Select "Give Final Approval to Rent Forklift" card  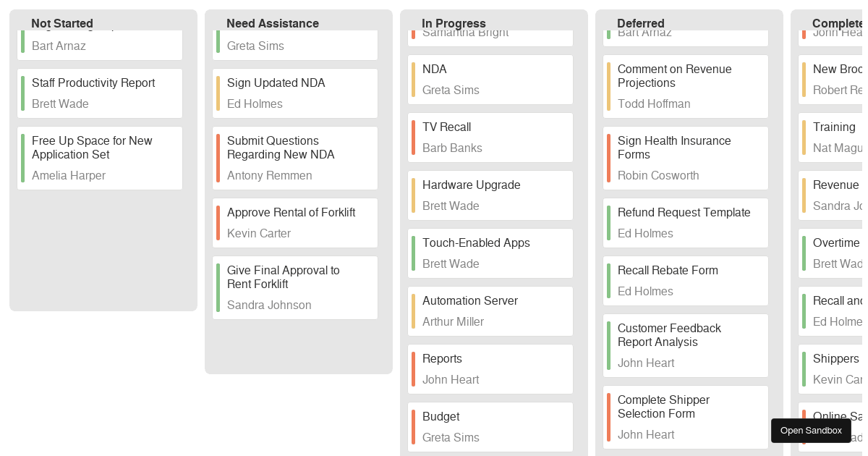point(294,287)
